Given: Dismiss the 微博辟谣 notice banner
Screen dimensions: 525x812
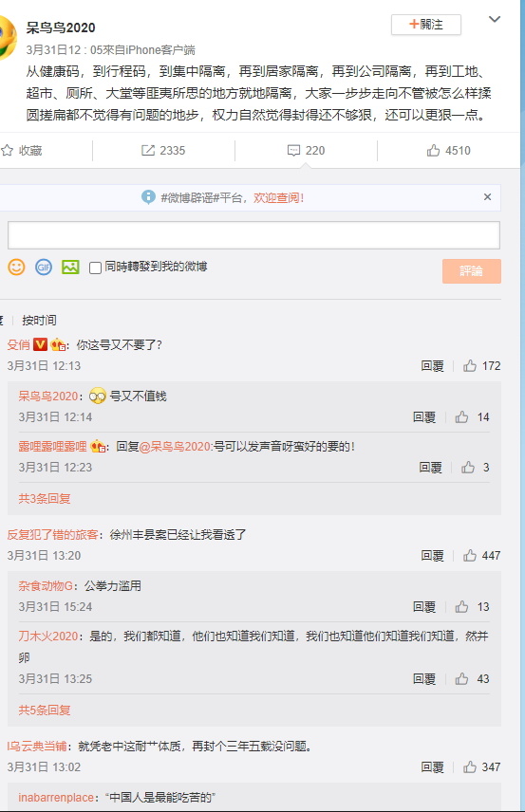Looking at the screenshot, I should [x=487, y=196].
